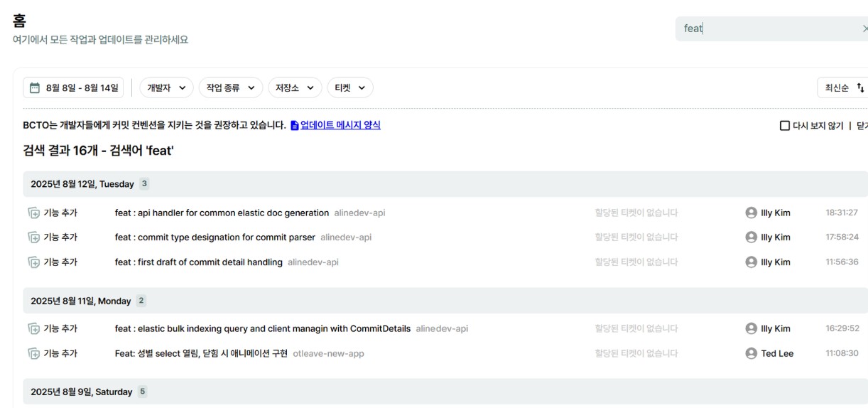Click Ted Lee avatar icon
The height and width of the screenshot is (408, 868).
coord(751,353)
